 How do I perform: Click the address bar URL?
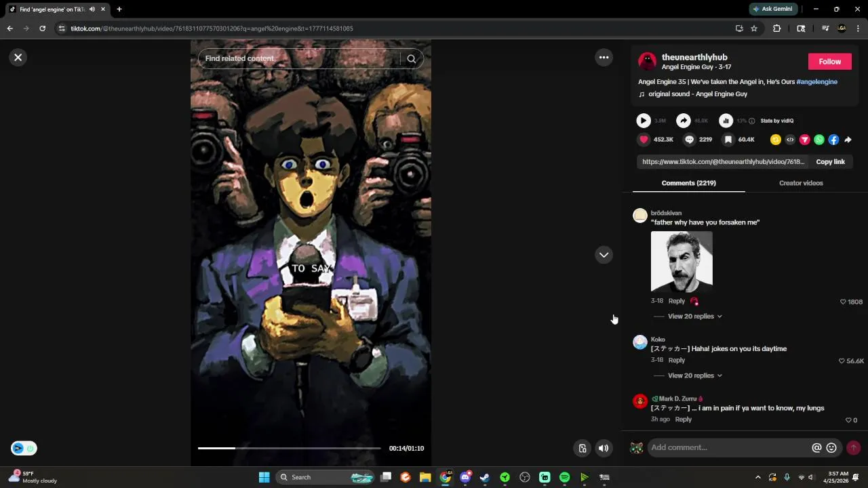(212, 28)
